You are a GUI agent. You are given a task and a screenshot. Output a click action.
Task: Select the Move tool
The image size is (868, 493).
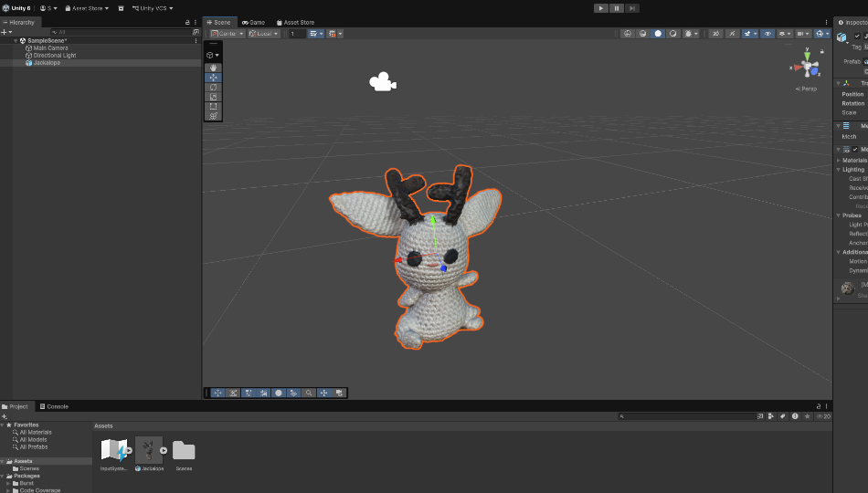coord(213,78)
